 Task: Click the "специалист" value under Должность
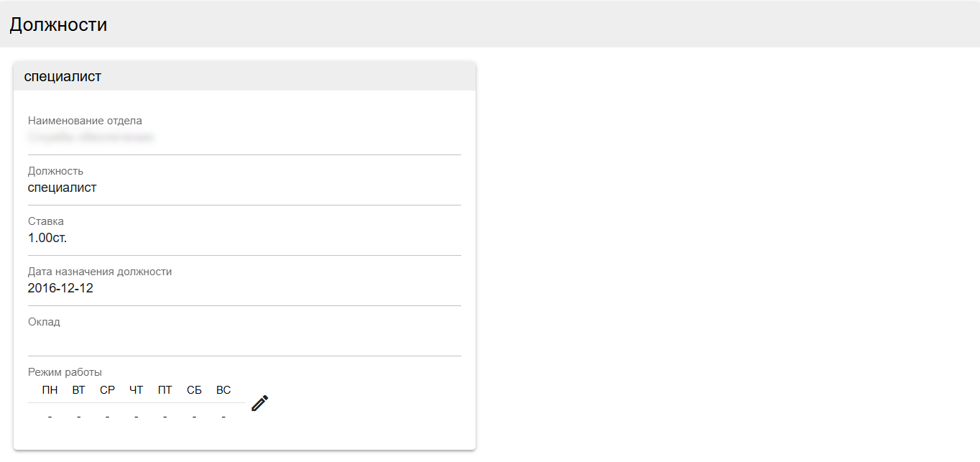tap(62, 188)
